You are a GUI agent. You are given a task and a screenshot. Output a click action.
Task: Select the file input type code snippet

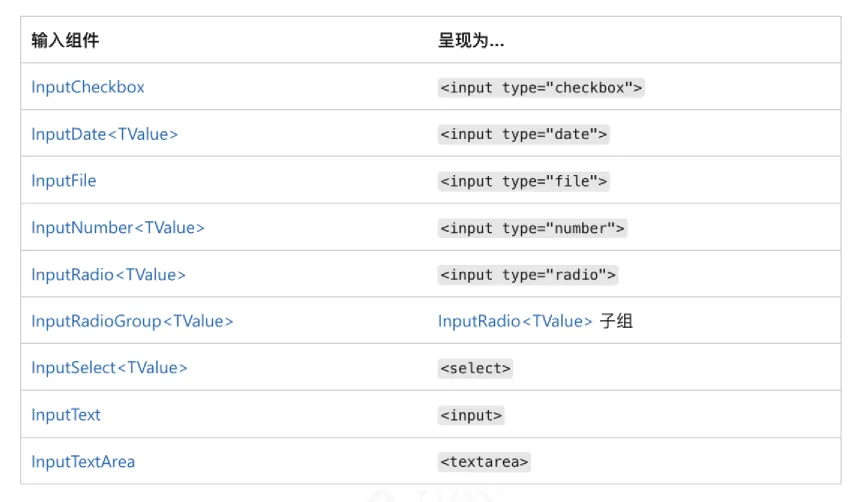coord(523,181)
